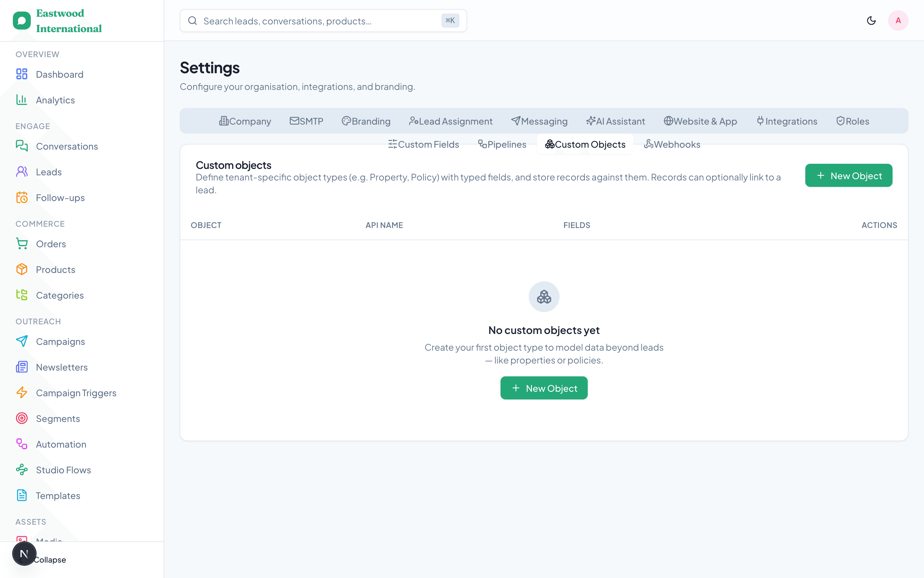The image size is (924, 578).
Task: Open Automation workflow icon
Action: 22,444
